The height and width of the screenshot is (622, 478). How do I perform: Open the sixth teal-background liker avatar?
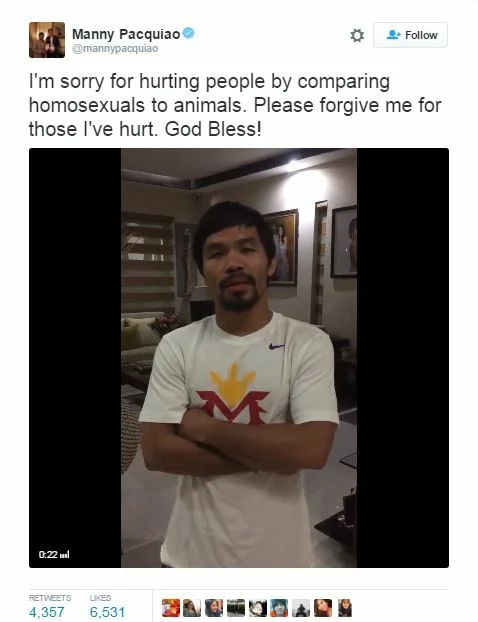pos(279,608)
